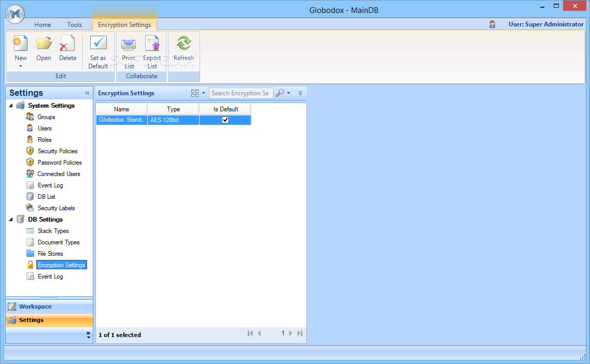Screen dimensions: 590x364
Task: Collapse the System Settings tree node
Action: point(11,106)
